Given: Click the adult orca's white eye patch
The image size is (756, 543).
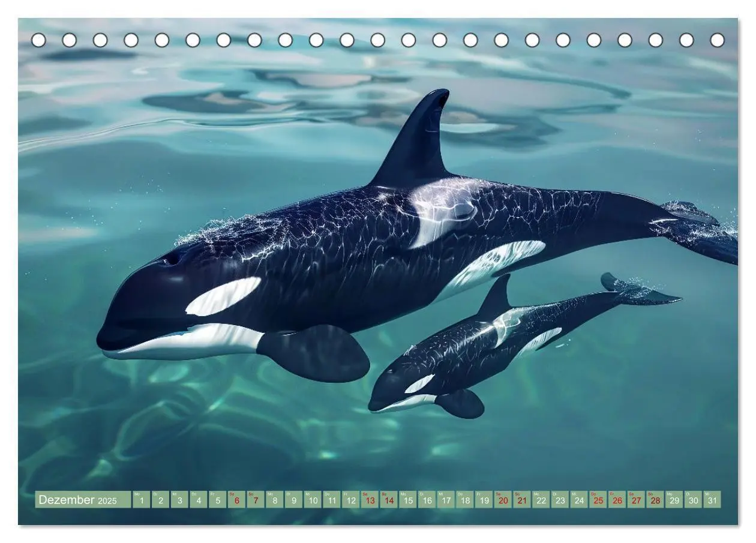Looking at the screenshot, I should click(x=223, y=296).
